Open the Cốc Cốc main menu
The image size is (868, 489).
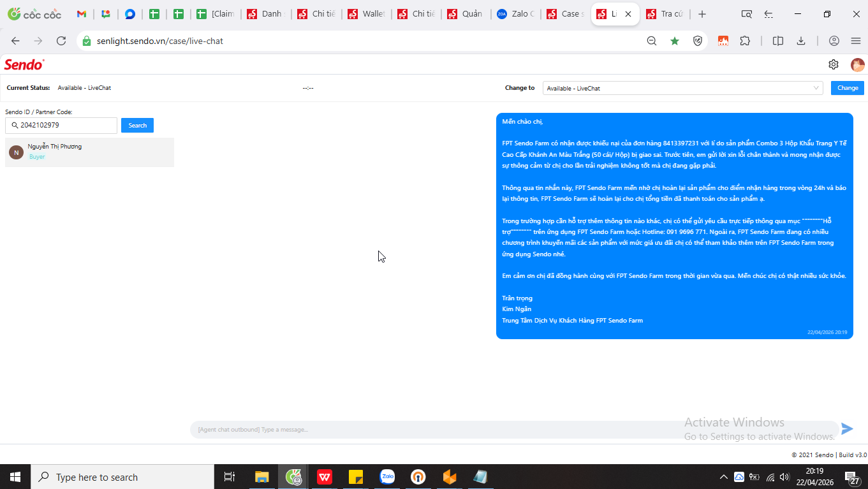pyautogui.click(x=856, y=41)
